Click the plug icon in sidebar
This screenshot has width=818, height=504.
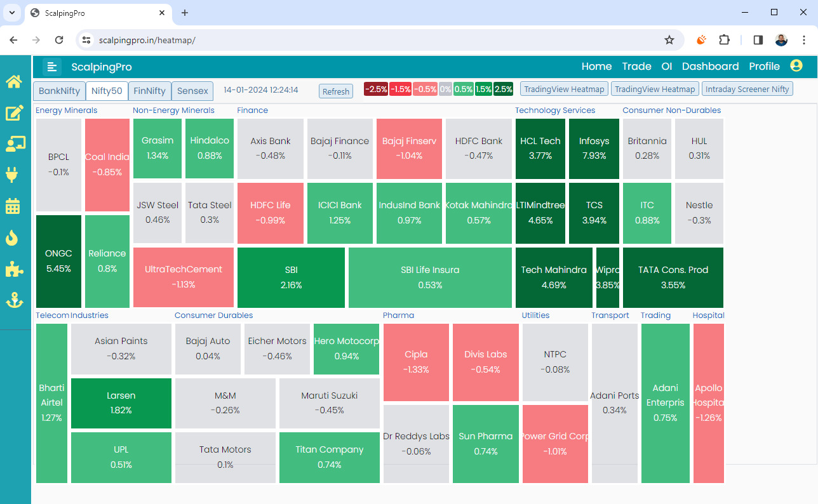(13, 175)
